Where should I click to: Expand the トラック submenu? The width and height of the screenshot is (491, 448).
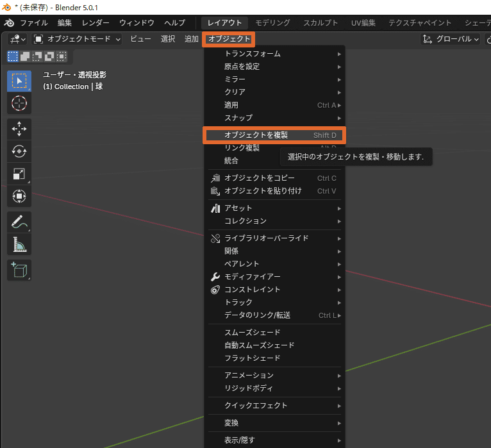pyautogui.click(x=274, y=303)
